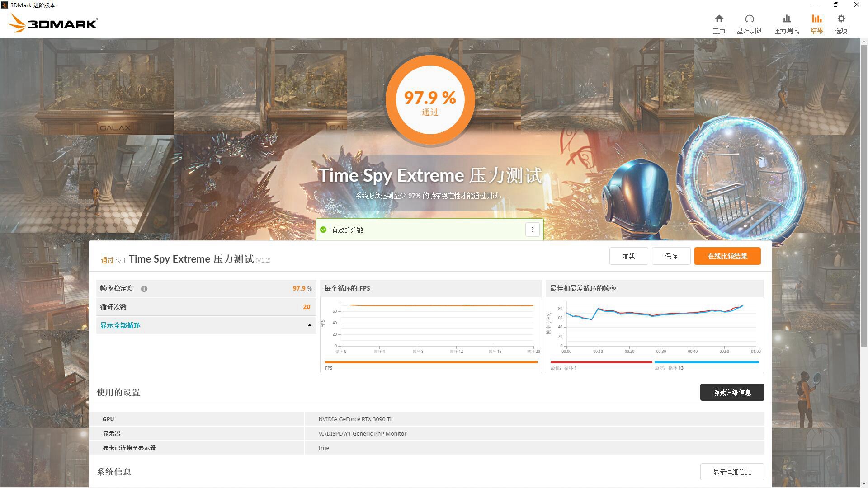Click the 循环次数 row showing 20

(206, 307)
